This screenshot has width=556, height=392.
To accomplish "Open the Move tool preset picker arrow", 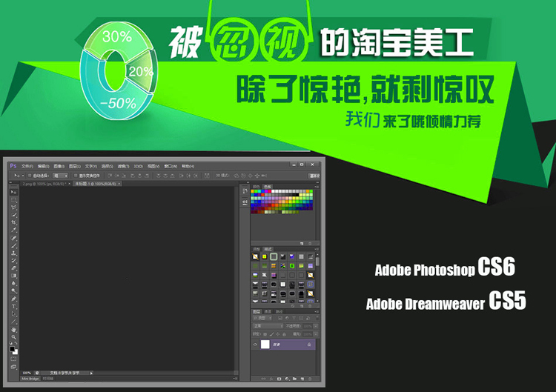I will (x=23, y=176).
